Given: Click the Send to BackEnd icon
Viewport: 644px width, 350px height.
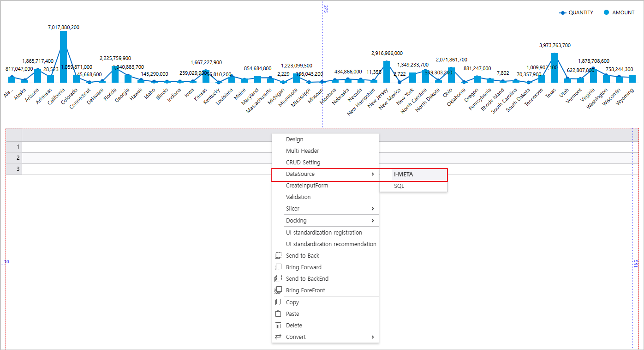Looking at the screenshot, I should 278,278.
